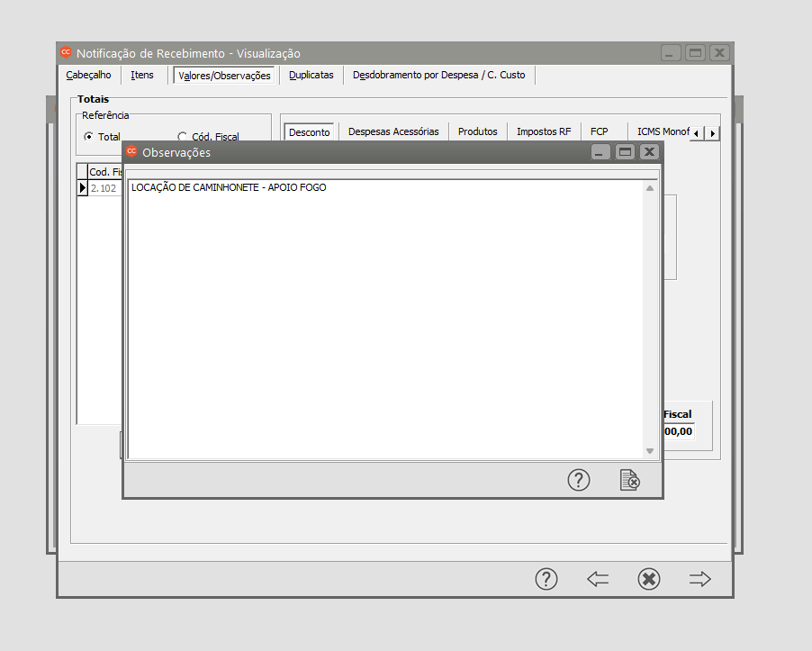
Task: Select the Total reference radio button
Action: (88, 137)
